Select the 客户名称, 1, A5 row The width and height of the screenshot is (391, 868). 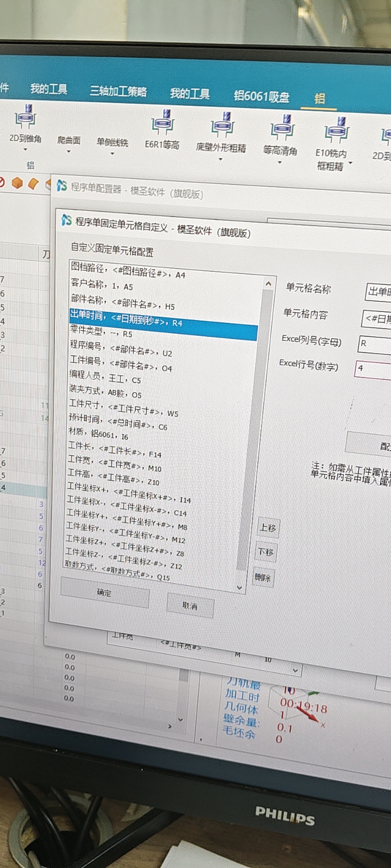tap(102, 285)
